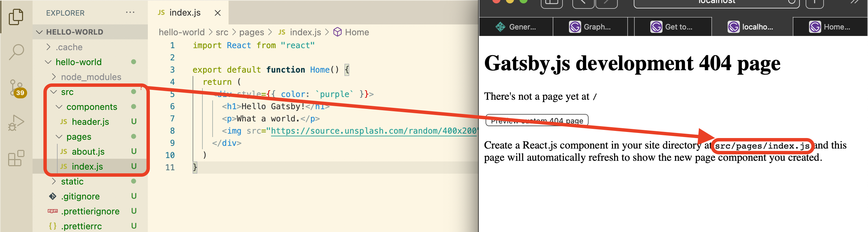Open the .prettierignore file
Image resolution: width=868 pixels, height=232 pixels.
tap(90, 211)
